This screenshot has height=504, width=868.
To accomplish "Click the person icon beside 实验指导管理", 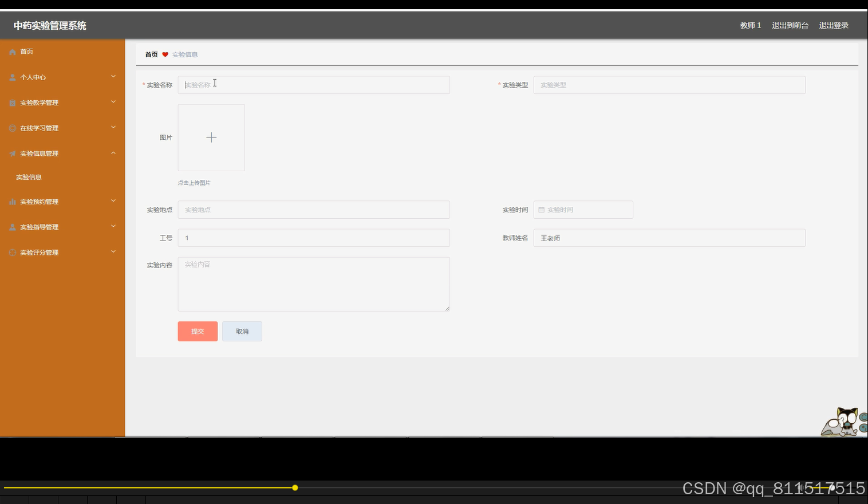I will point(13,227).
